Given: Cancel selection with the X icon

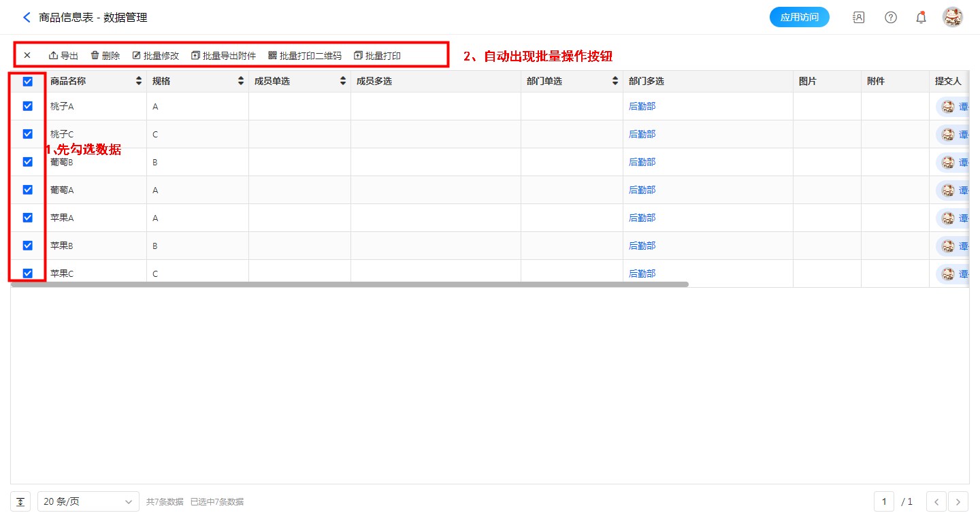Looking at the screenshot, I should click(27, 56).
